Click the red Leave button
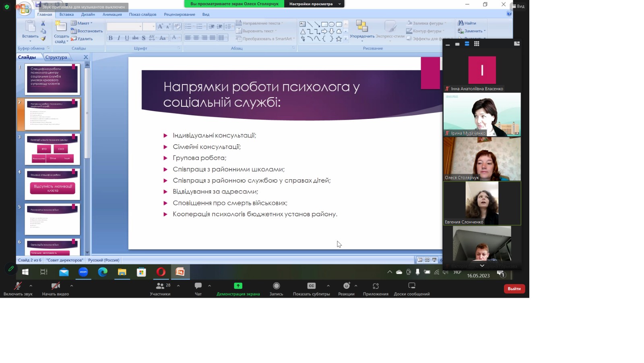This screenshot has width=644, height=363. point(514,289)
